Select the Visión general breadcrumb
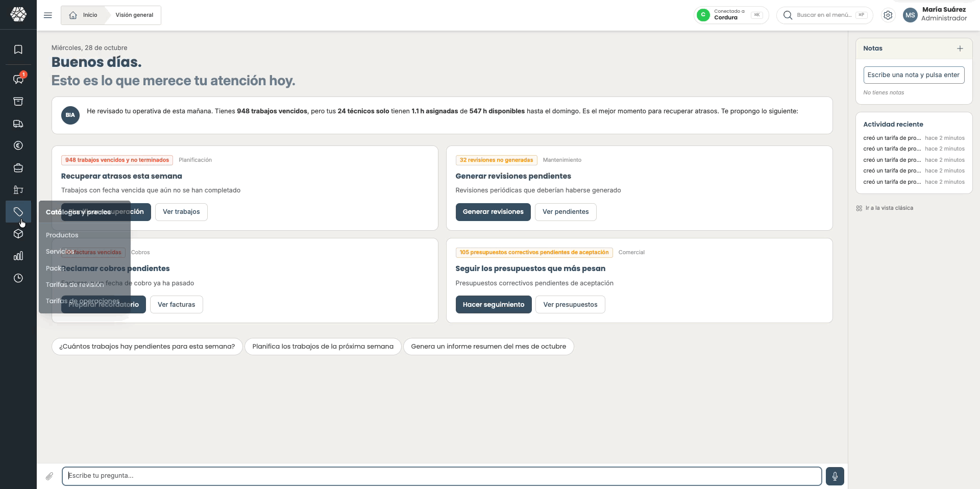This screenshot has height=489, width=980. pyautogui.click(x=134, y=15)
